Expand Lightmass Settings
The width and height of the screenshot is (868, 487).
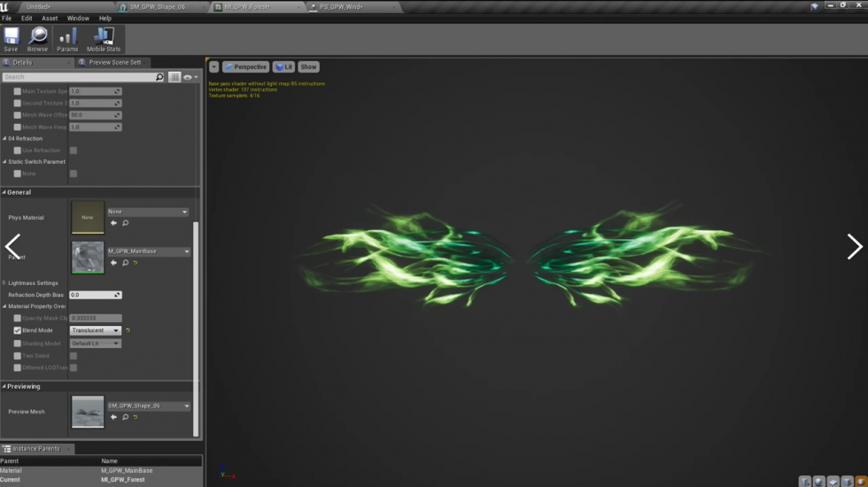pos(4,282)
